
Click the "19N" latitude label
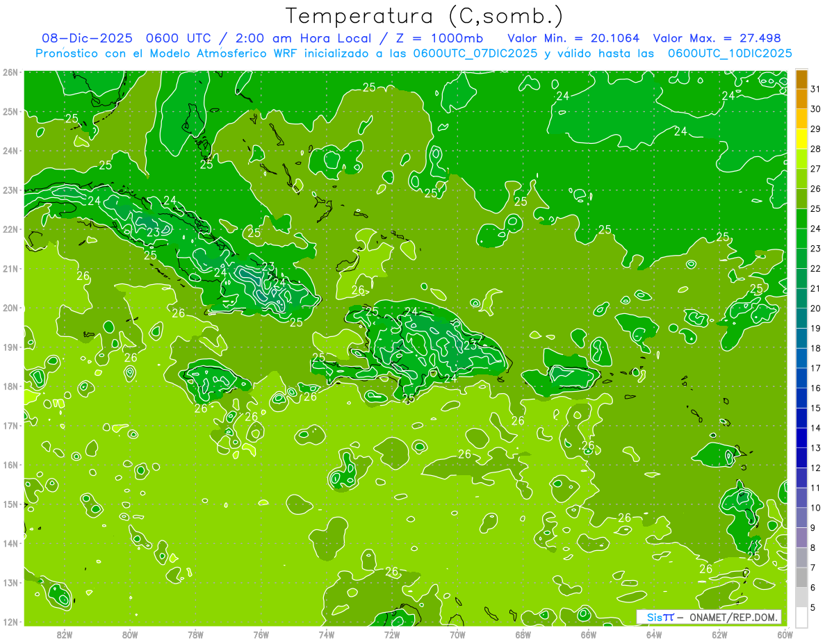click(10, 347)
